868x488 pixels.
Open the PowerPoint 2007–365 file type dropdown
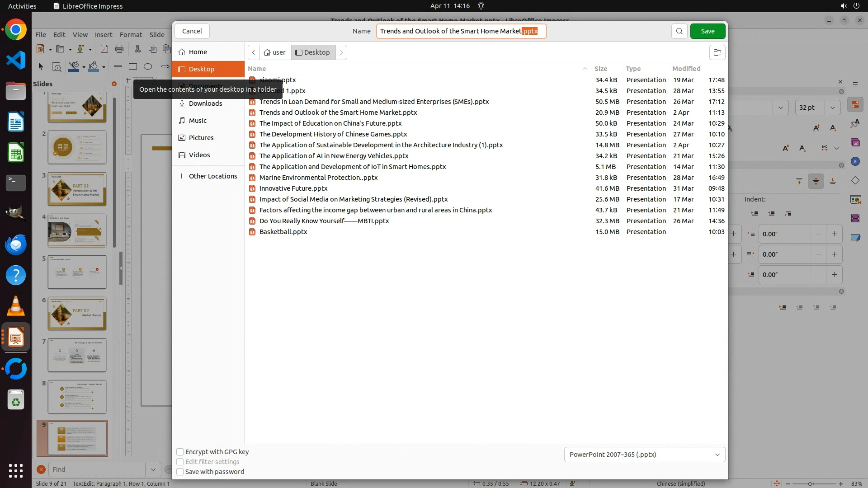click(x=644, y=455)
